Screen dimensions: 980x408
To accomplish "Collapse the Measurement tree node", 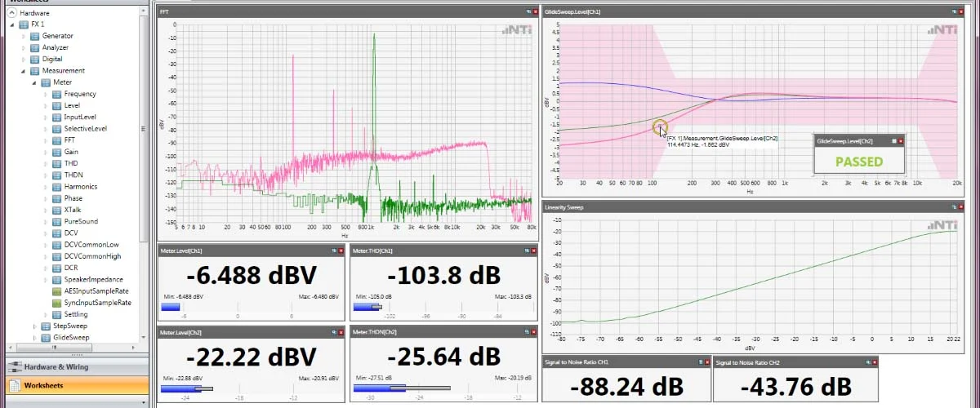I will [x=23, y=71].
